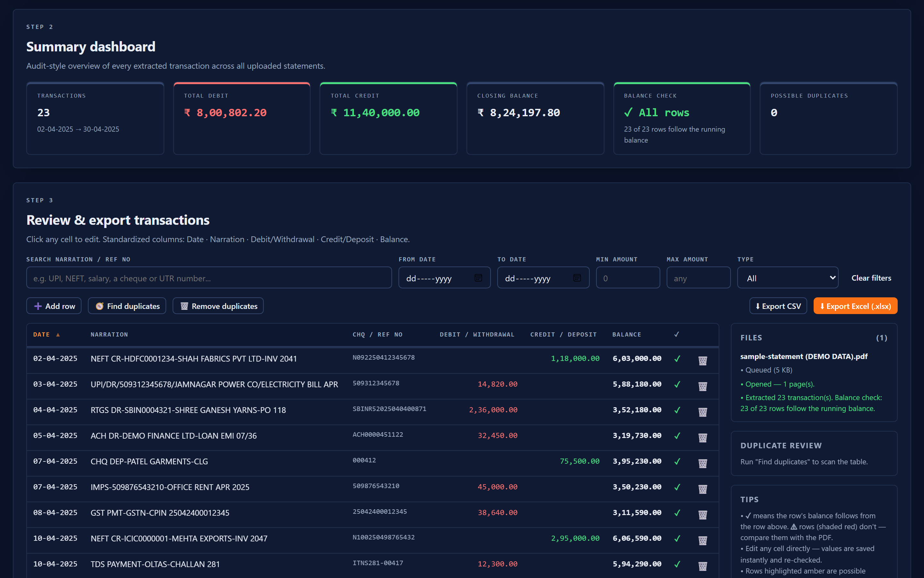Remove the SHREE GANESH YARNS row with trash icon

(703, 411)
